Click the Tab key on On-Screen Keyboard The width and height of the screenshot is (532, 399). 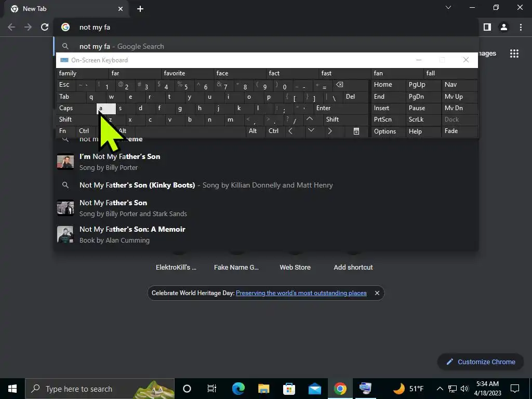point(71,97)
